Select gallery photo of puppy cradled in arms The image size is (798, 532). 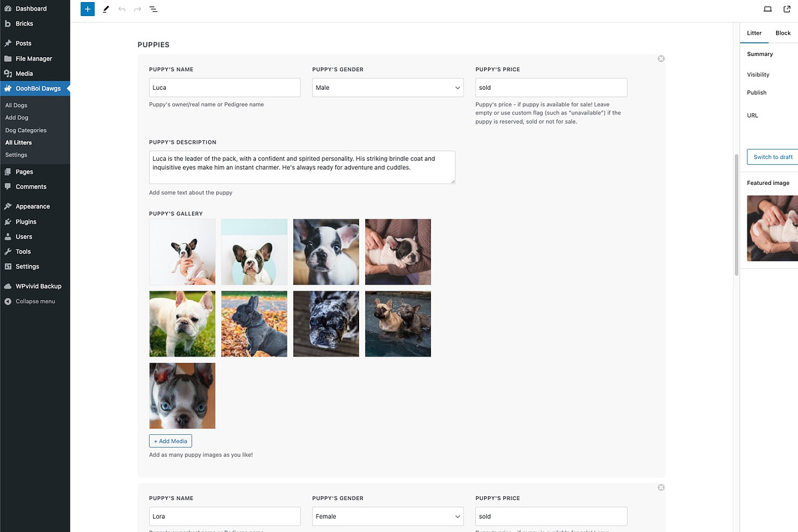[398, 252]
